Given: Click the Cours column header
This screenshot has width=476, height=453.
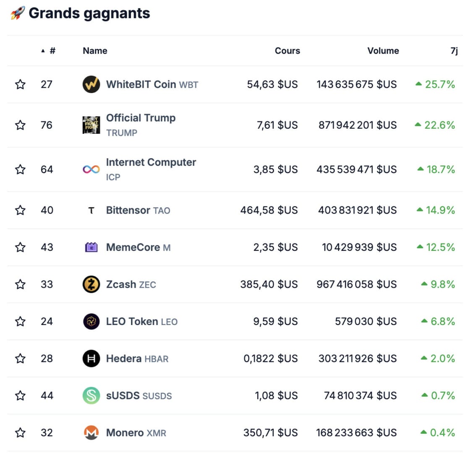Looking at the screenshot, I should pyautogui.click(x=287, y=51).
